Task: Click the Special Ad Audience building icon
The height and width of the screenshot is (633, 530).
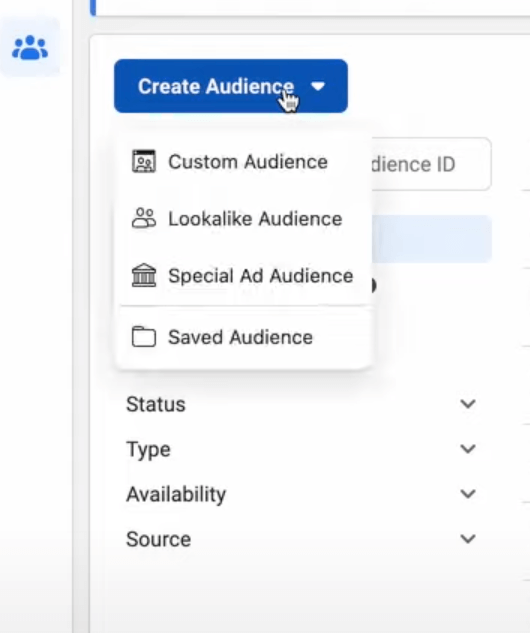Action: coord(144,275)
